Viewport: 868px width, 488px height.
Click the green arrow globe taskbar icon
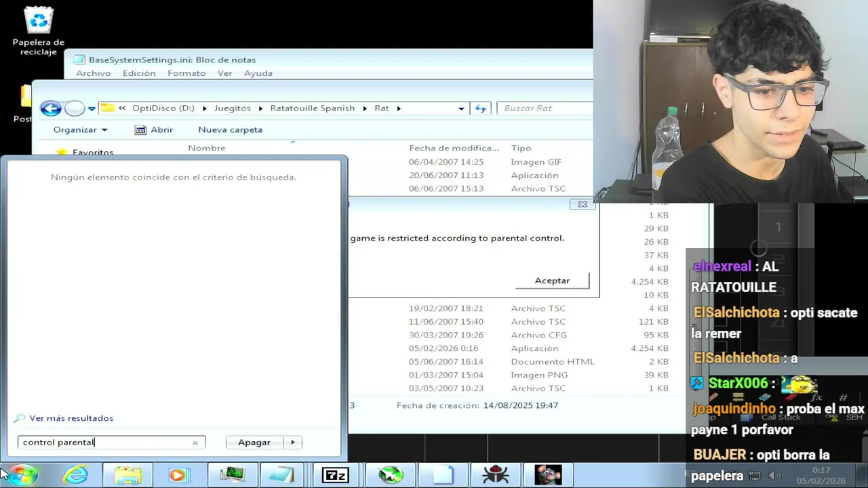click(391, 475)
